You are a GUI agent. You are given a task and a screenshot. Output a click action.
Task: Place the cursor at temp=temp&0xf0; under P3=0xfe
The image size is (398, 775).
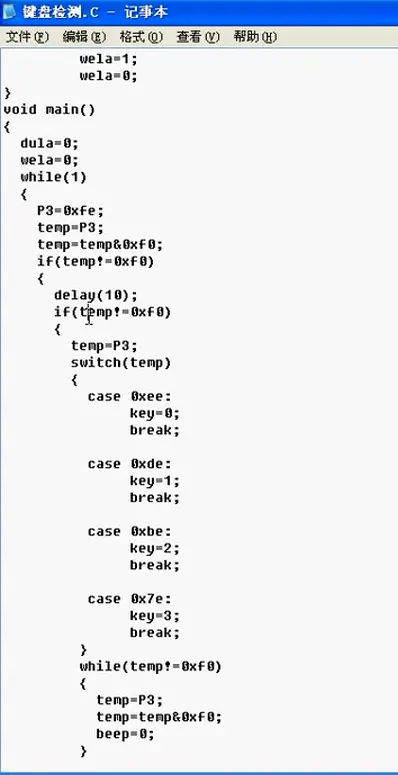point(100,245)
